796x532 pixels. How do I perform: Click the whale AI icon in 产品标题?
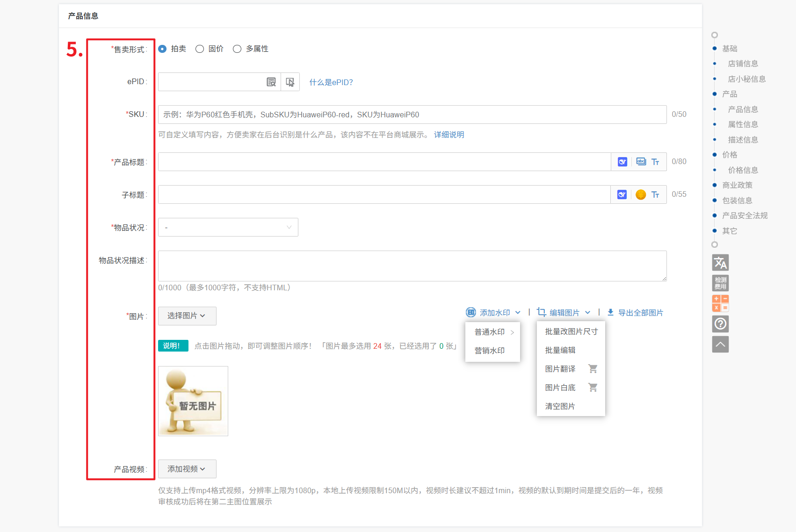(x=622, y=162)
